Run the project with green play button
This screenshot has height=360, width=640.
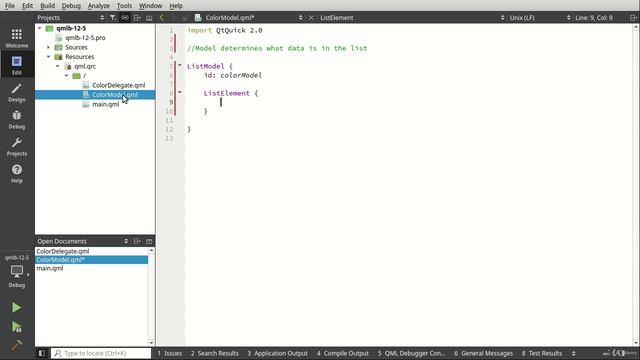pyautogui.click(x=16, y=307)
